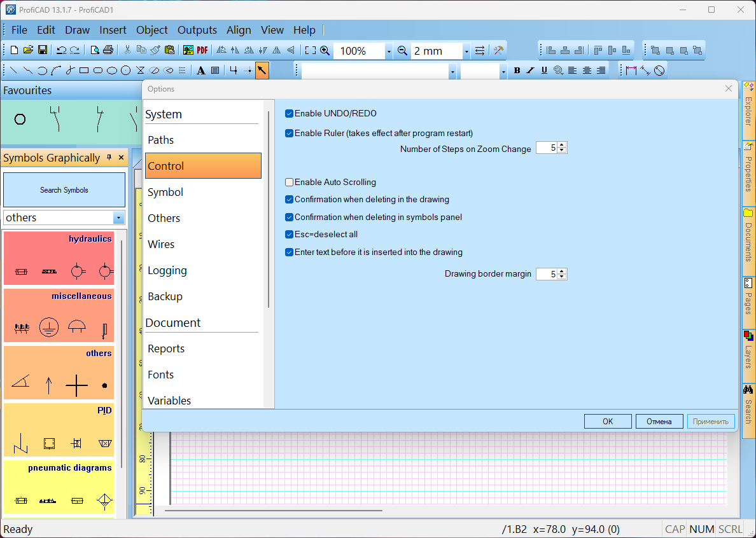
Task: Create a new document with the toolbar icon
Action: point(14,50)
